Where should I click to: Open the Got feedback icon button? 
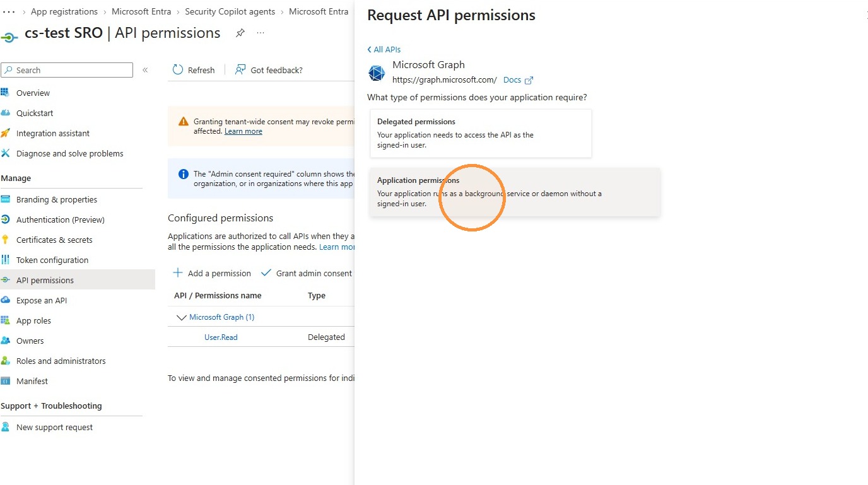point(240,70)
